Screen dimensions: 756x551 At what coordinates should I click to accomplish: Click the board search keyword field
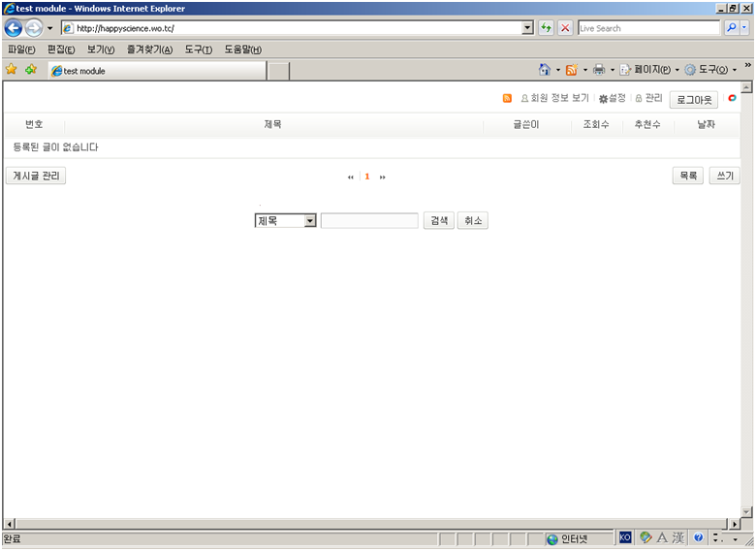tap(369, 221)
